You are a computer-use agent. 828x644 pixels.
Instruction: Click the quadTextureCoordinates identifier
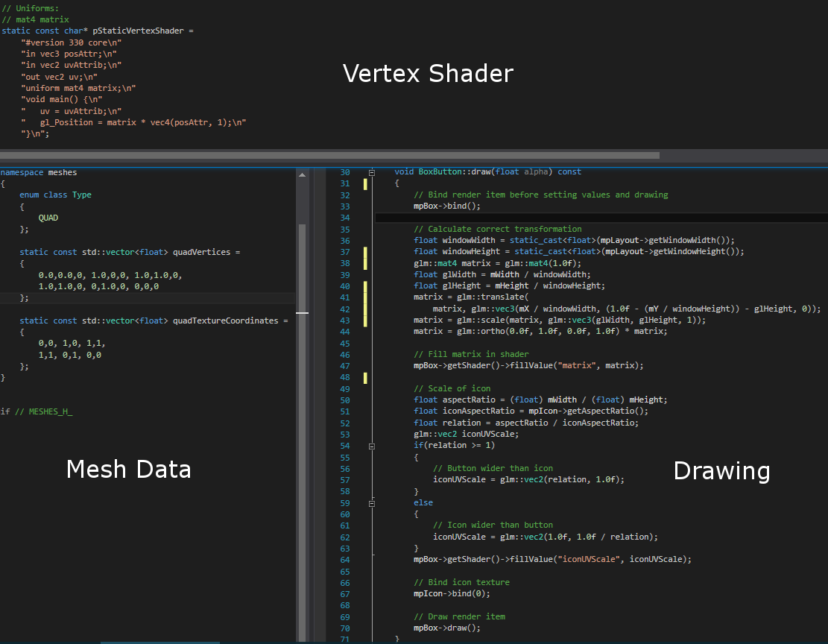pos(227,321)
